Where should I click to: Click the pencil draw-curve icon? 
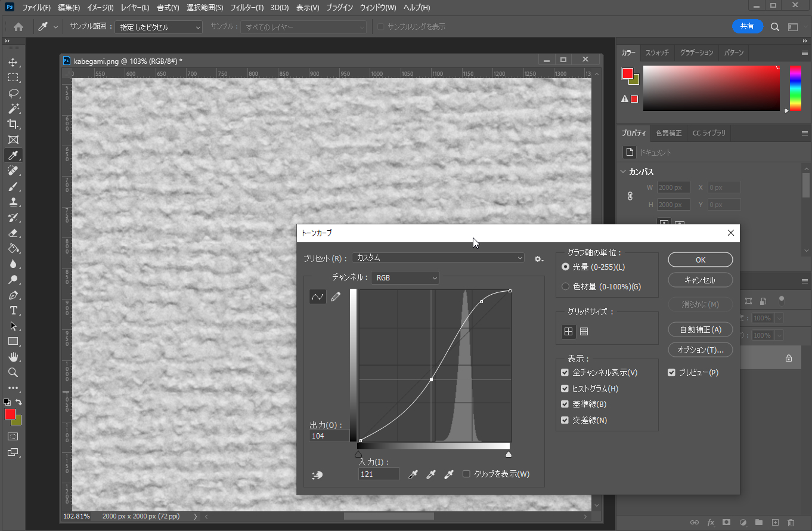[336, 297]
